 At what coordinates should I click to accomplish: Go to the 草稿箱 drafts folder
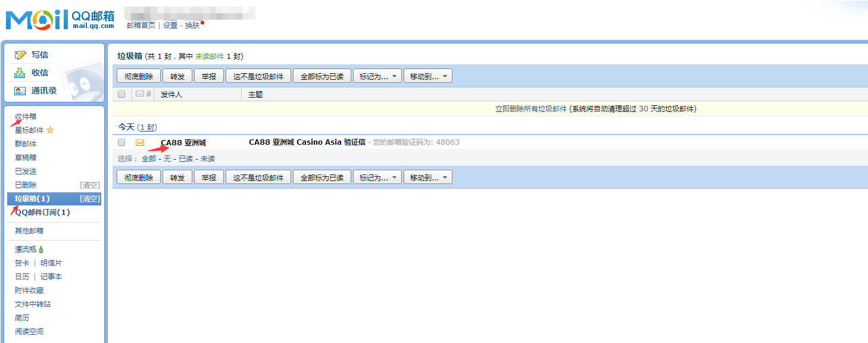[26, 158]
